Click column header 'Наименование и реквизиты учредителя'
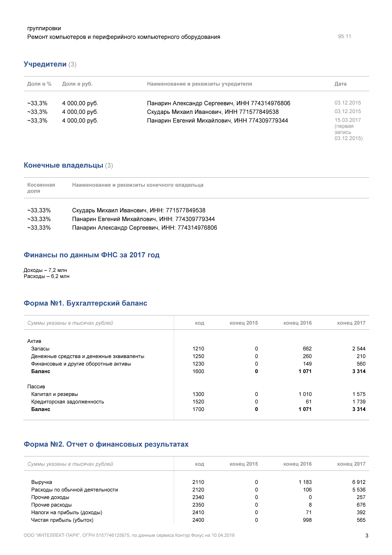Viewport: 392px width, 555px height. pyautogui.click(x=200, y=84)
